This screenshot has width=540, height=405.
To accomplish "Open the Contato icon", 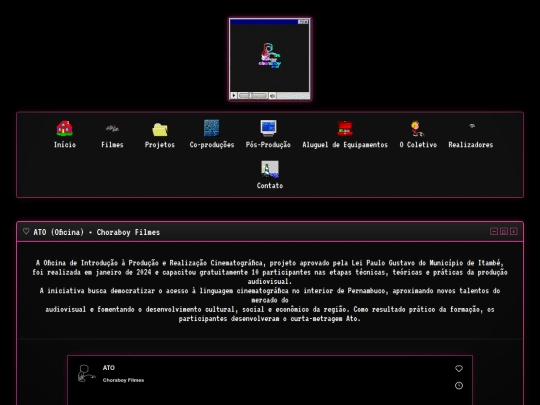I will pos(270,169).
